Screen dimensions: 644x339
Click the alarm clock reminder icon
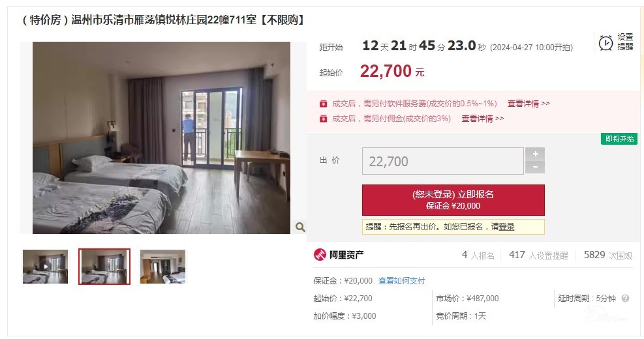coord(606,42)
